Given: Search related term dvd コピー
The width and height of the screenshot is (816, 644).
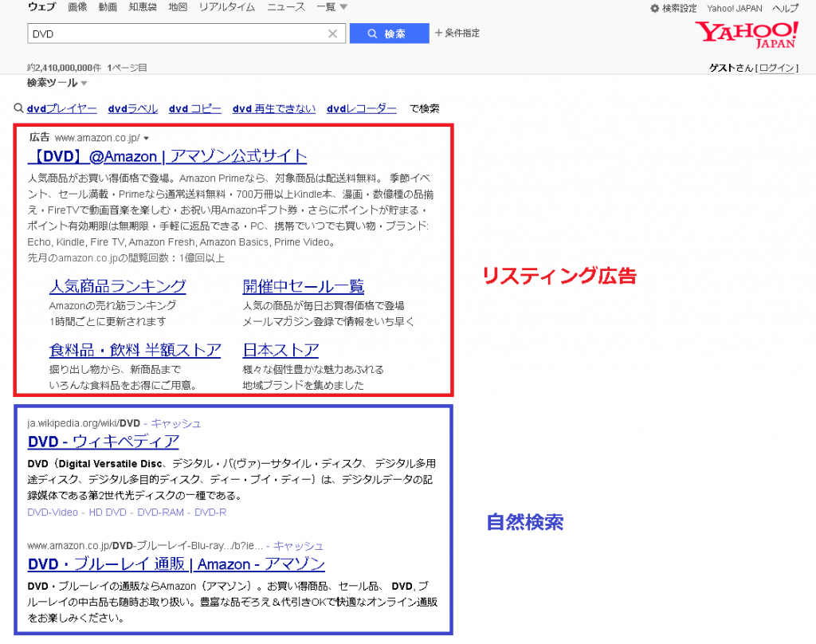Looking at the screenshot, I should pos(195,109).
